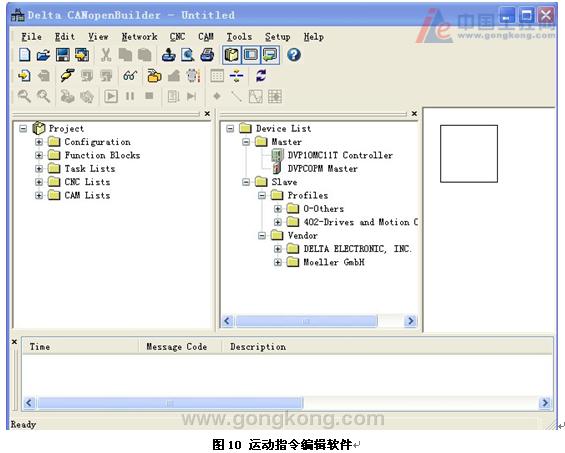The height and width of the screenshot is (453, 565).
Task: Close the Device List panel
Action: click(414, 114)
